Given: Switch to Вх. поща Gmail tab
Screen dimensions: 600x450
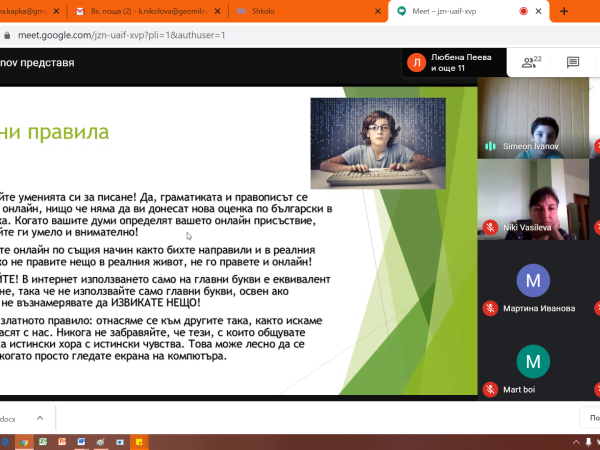Looking at the screenshot, I should click(149, 11).
